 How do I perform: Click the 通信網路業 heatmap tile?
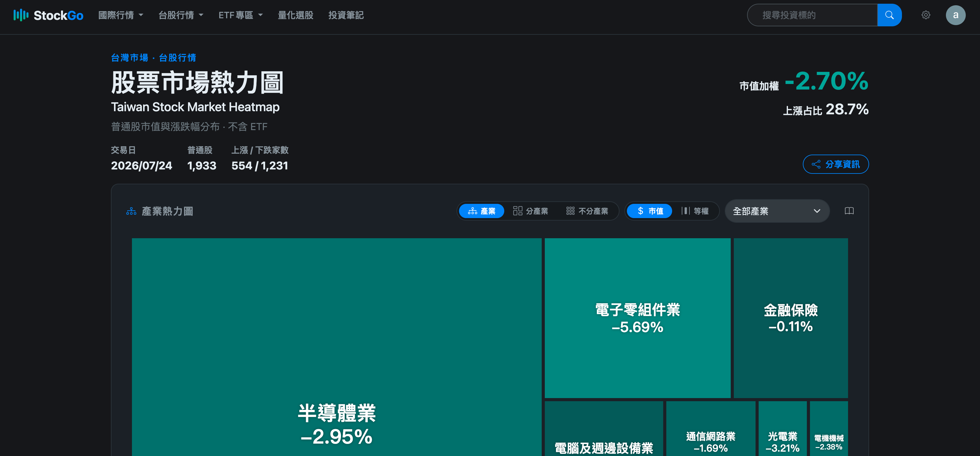coord(711,429)
